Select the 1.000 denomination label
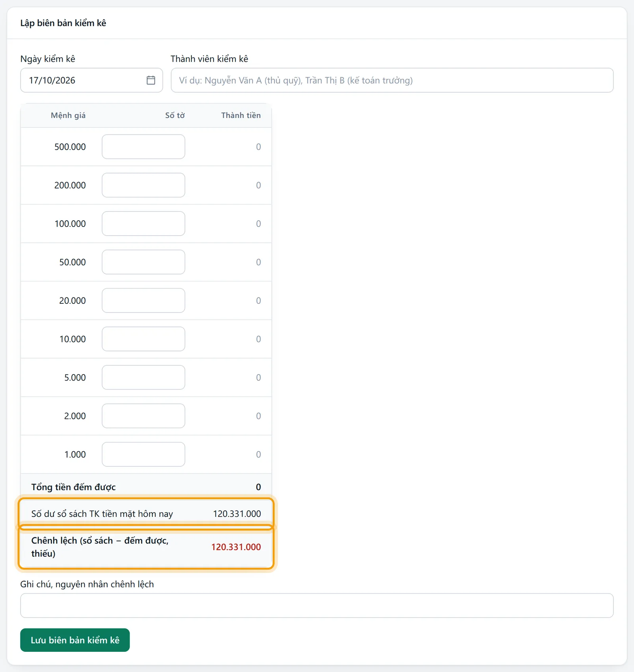Screen dimensions: 634x672 pyautogui.click(x=75, y=454)
